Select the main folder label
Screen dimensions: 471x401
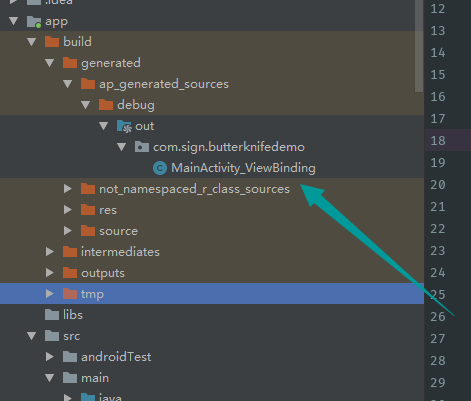95,378
